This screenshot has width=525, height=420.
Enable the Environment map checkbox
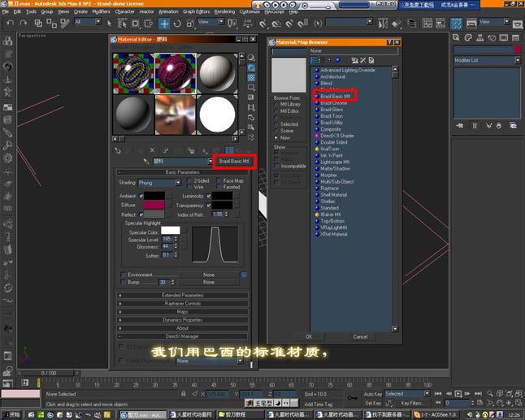click(123, 275)
